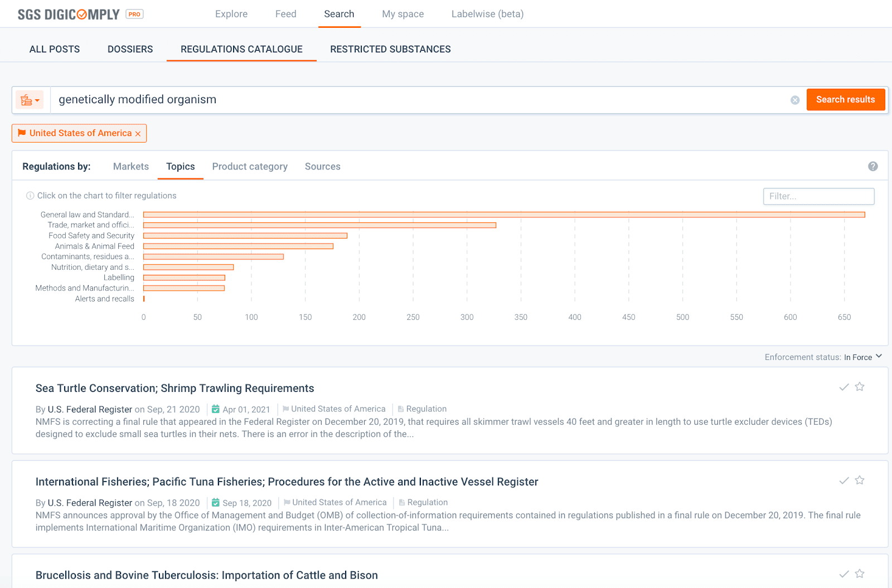The image size is (892, 588).
Task: Show regulations by Markets
Action: point(131,167)
